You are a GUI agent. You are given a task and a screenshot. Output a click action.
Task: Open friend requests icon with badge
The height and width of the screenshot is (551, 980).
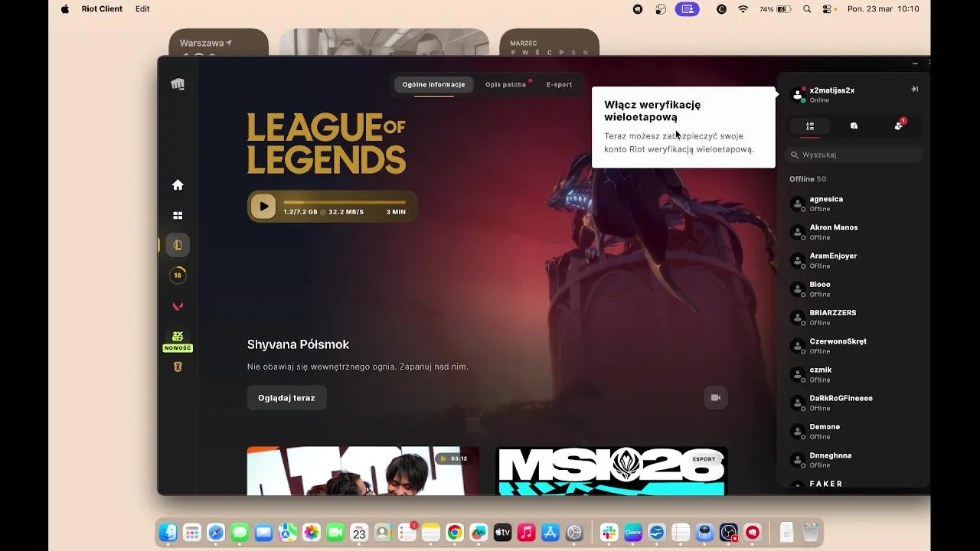point(900,125)
